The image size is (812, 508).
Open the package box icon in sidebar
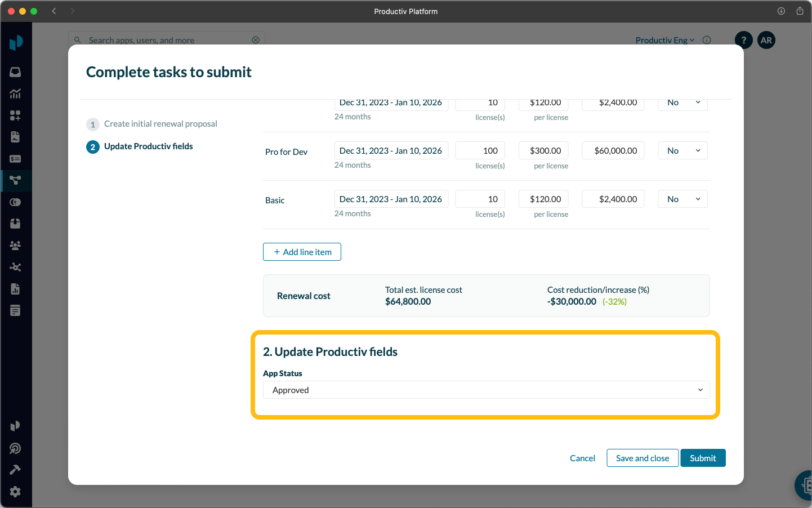pos(15,224)
